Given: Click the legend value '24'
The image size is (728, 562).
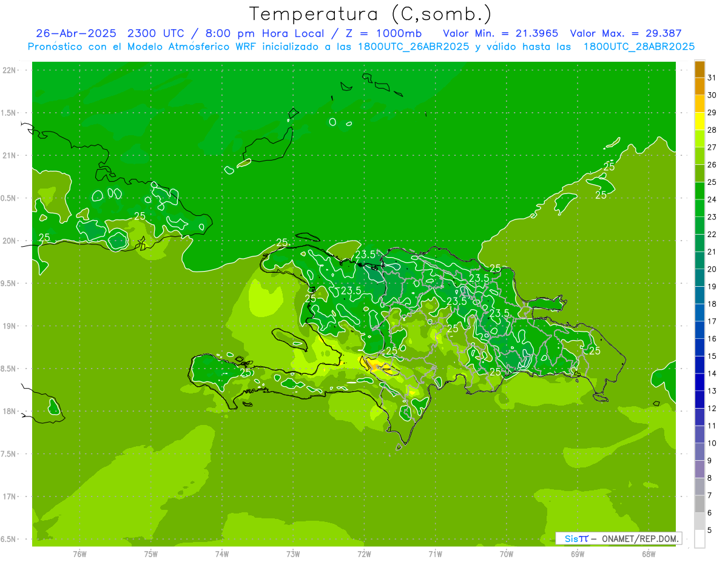Looking at the screenshot, I should coord(712,199).
